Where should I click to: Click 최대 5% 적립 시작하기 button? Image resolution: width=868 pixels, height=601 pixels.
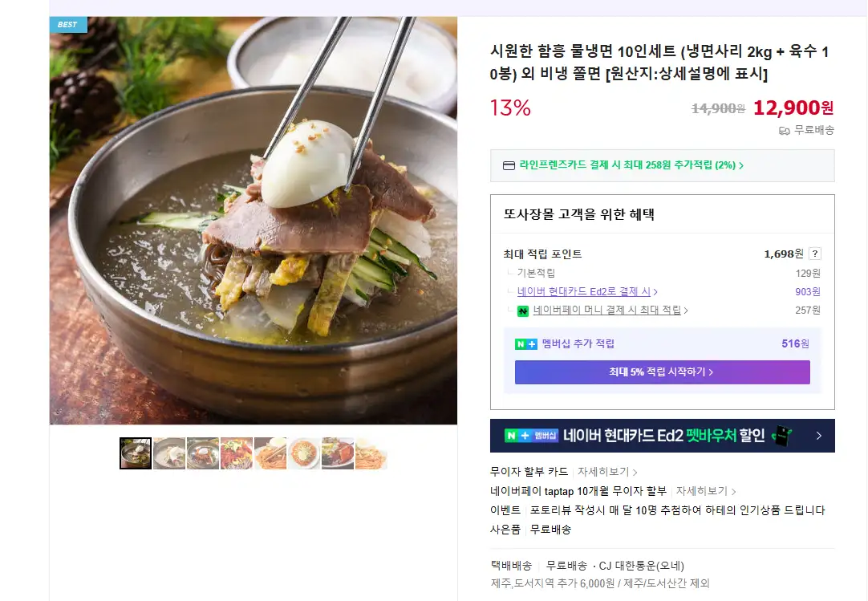pos(662,372)
